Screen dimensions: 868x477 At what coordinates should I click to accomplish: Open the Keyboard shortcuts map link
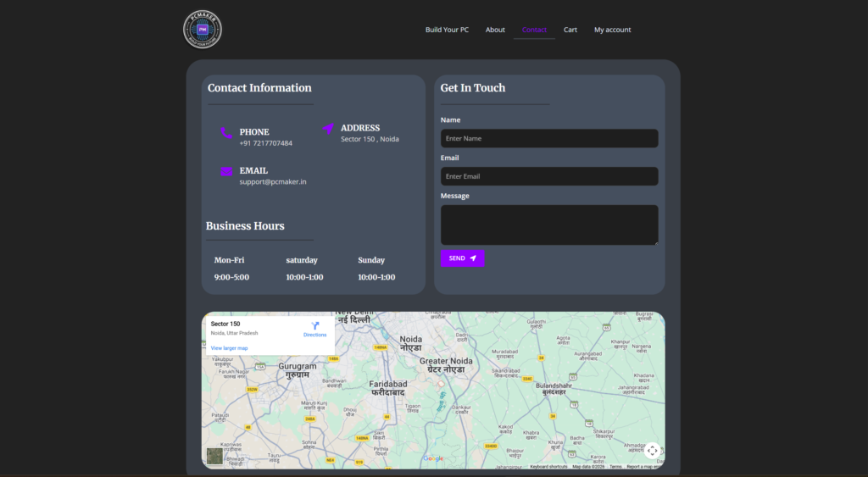point(549,467)
